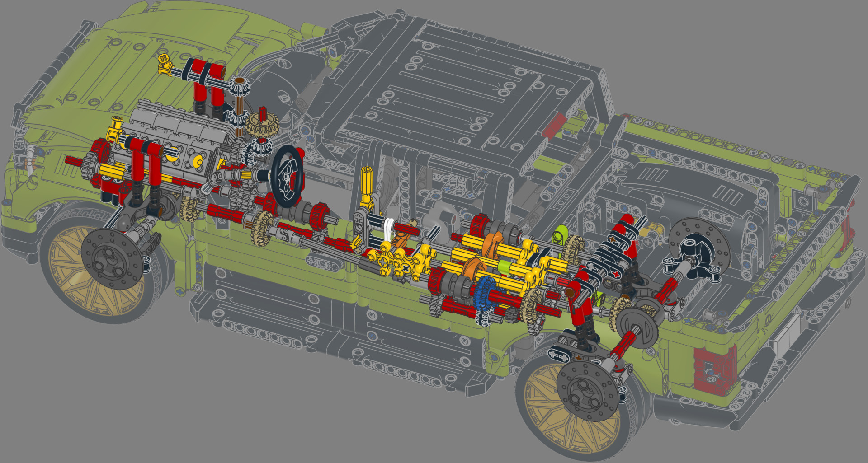Select the black steering wheel
Image resolution: width=868 pixels, height=463 pixels.
[287, 177]
